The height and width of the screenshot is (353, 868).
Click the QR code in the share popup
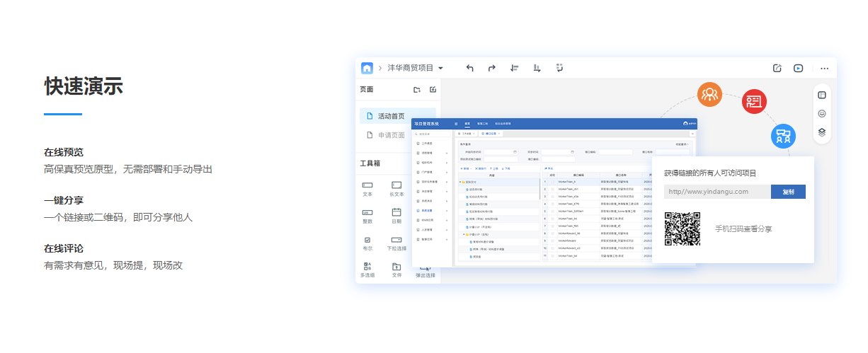click(x=683, y=228)
